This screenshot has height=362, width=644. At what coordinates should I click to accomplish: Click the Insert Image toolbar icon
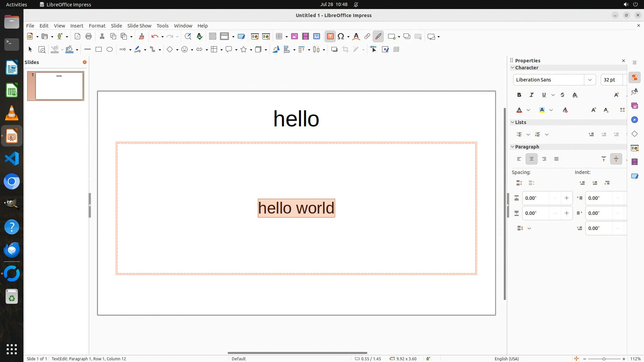(294, 37)
